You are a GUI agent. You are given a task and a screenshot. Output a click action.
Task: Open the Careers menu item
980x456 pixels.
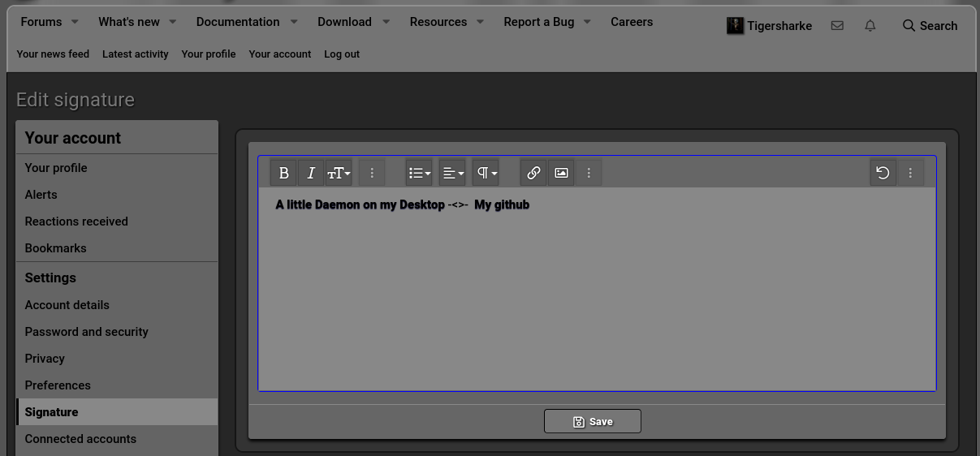tap(632, 22)
